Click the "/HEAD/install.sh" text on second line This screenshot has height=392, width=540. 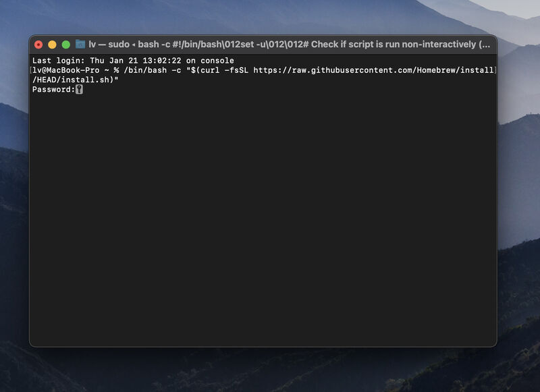click(x=71, y=80)
